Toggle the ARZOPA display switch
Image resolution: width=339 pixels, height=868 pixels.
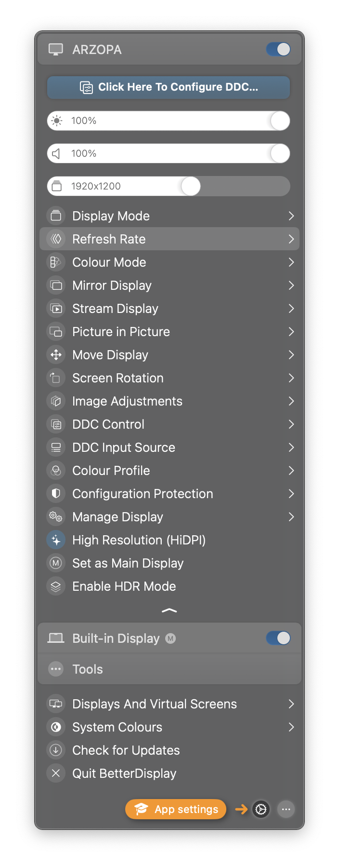pos(278,49)
